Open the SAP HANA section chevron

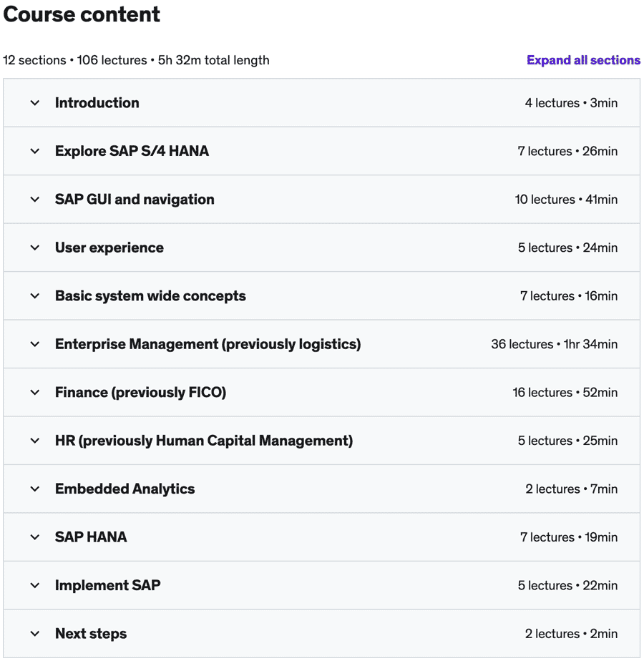click(35, 537)
